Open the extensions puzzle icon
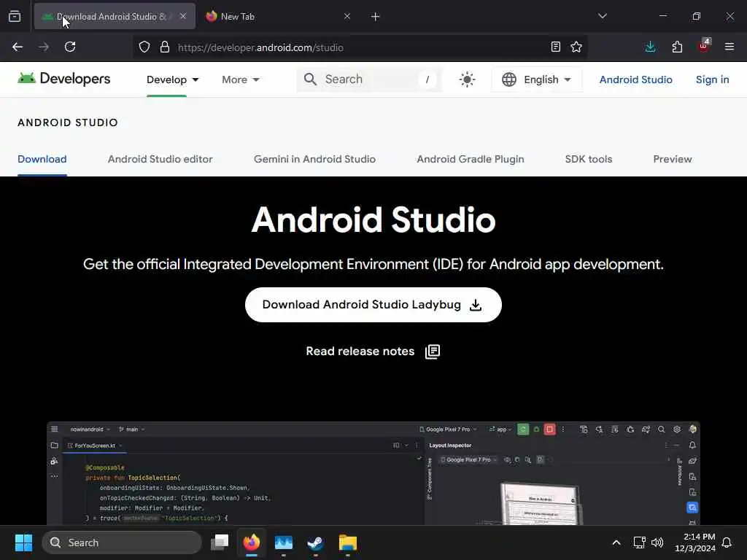This screenshot has width=747, height=560. 677,47
